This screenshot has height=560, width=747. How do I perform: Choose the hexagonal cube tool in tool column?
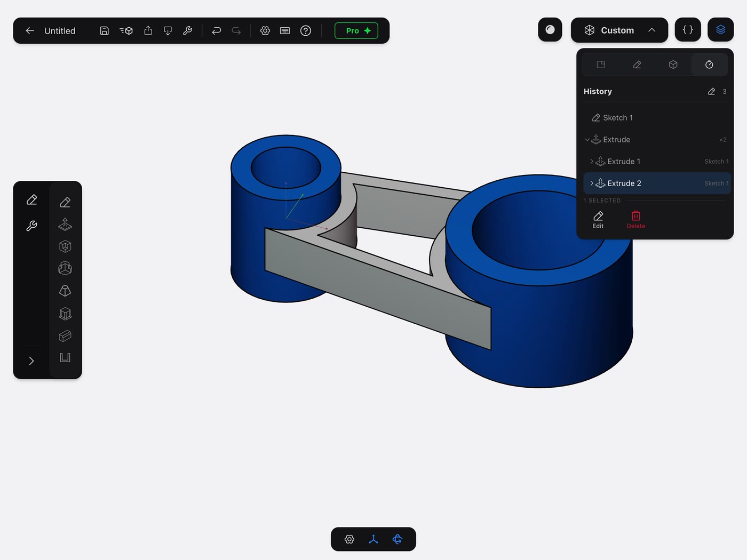pyautogui.click(x=65, y=246)
